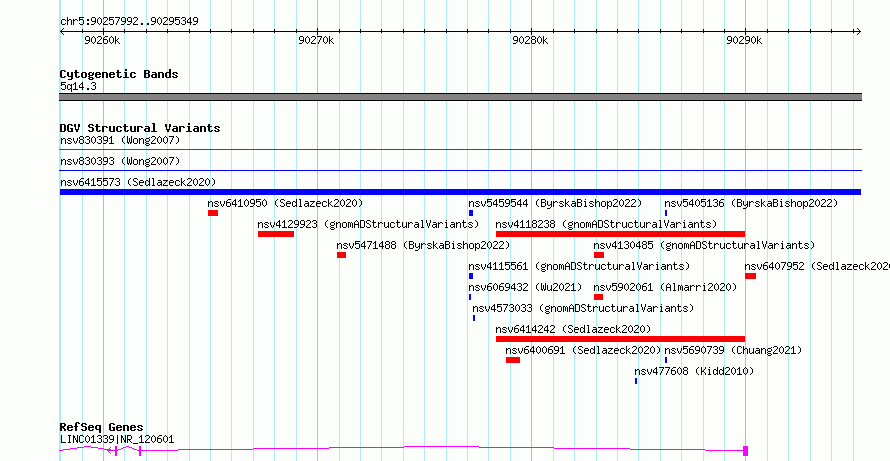Click the 90260k scale label
This screenshot has height=461, width=890.
click(102, 40)
